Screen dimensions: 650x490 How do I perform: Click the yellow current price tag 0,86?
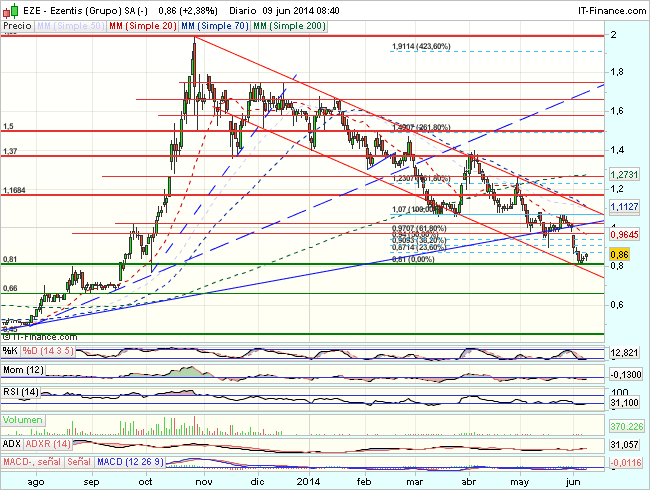coord(618,255)
